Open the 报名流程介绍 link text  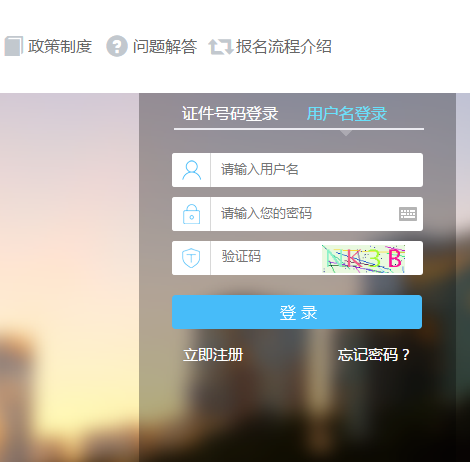[284, 46]
